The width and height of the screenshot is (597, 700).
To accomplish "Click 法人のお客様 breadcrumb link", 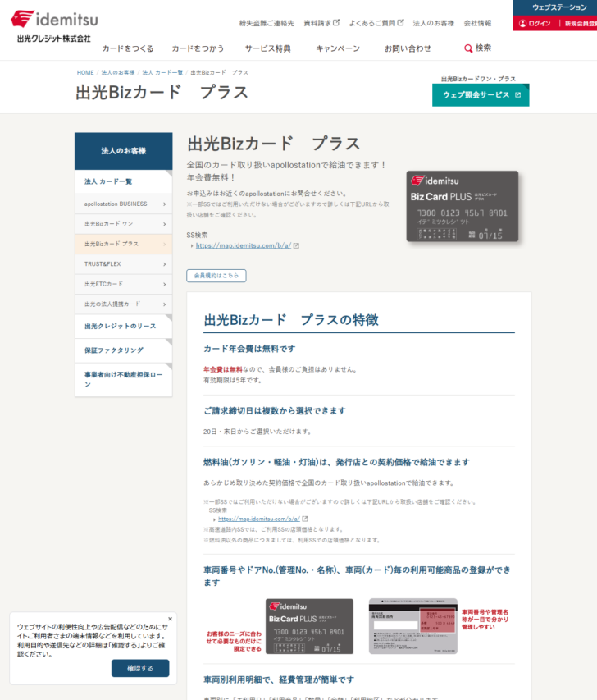I will pyautogui.click(x=118, y=72).
